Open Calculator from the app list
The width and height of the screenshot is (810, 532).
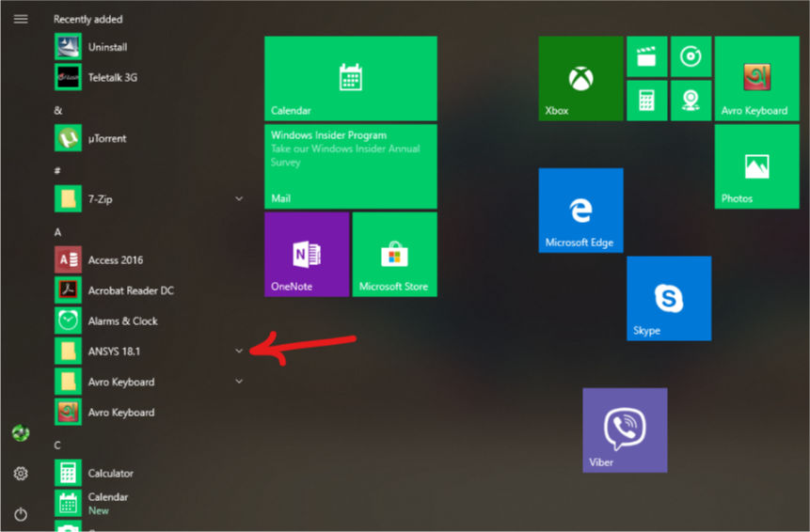(150, 473)
